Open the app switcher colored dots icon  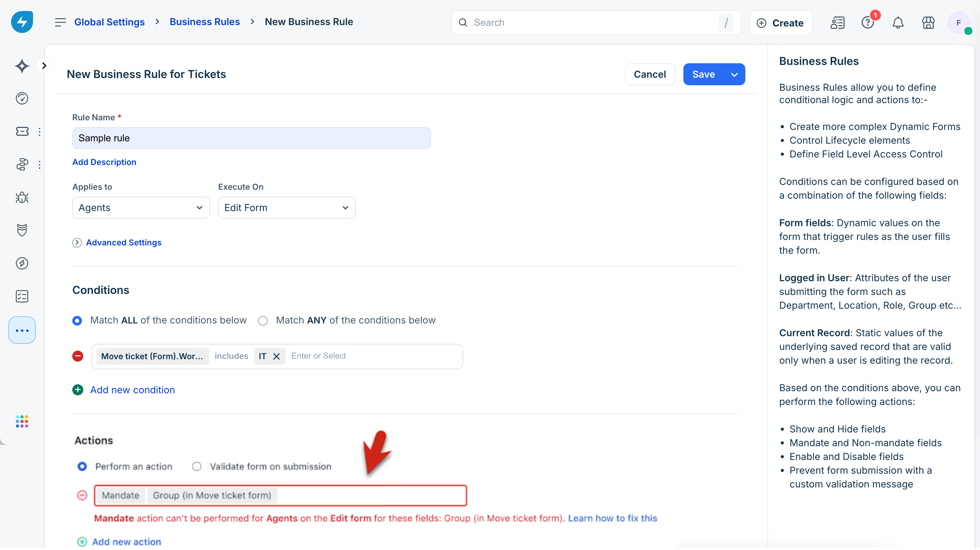22,421
